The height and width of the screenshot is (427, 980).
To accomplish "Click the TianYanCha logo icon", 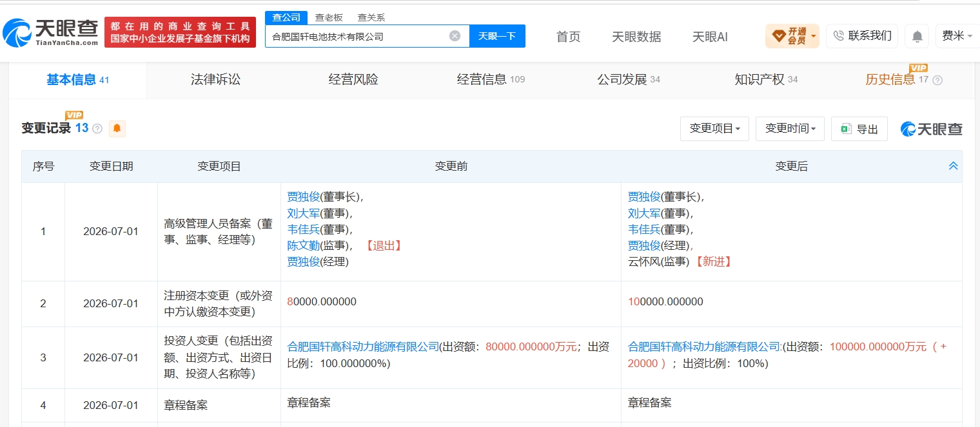I will click(17, 32).
